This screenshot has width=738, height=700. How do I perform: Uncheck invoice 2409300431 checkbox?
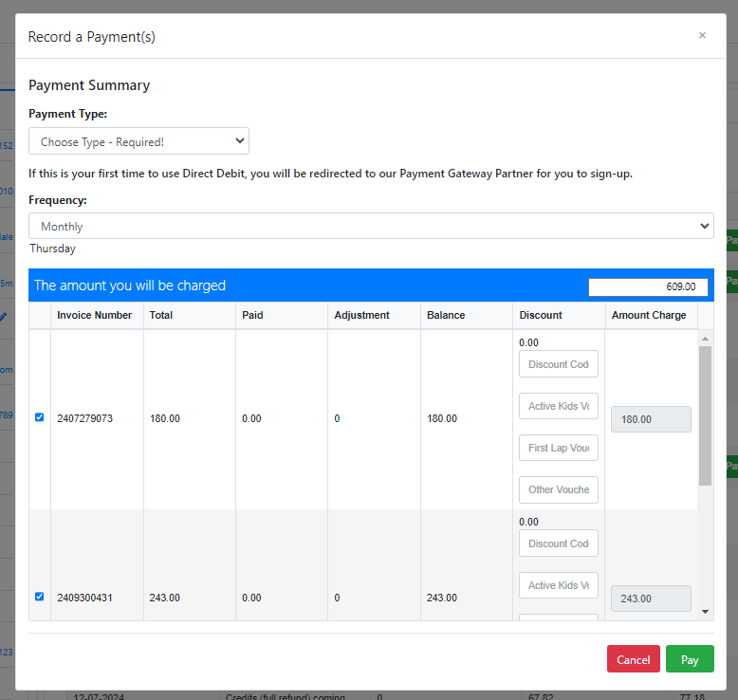click(39, 597)
